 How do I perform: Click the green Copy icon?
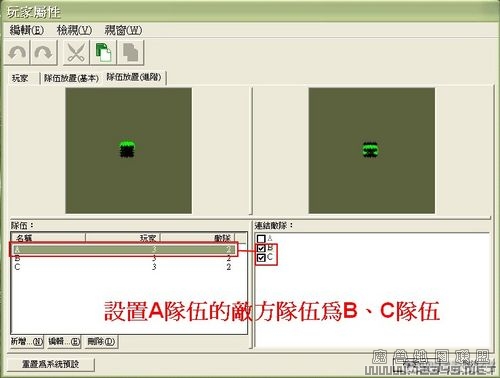pyautogui.click(x=103, y=52)
